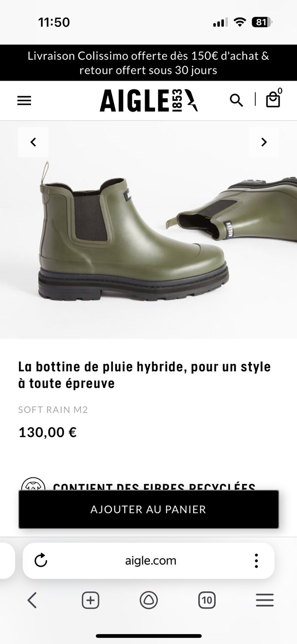This screenshot has height=644, width=297.
Task: Open the hamburger menu in the Aigle header
Action: tap(24, 100)
